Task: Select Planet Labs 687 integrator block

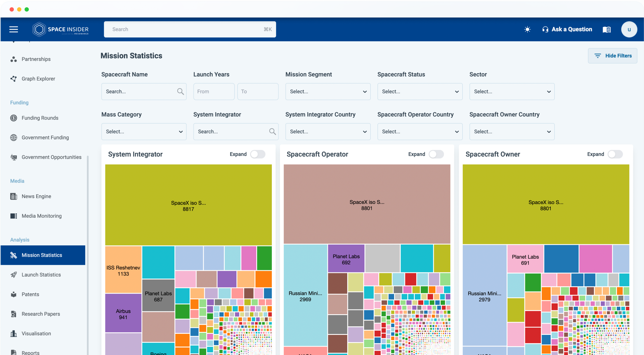Action: tap(158, 295)
